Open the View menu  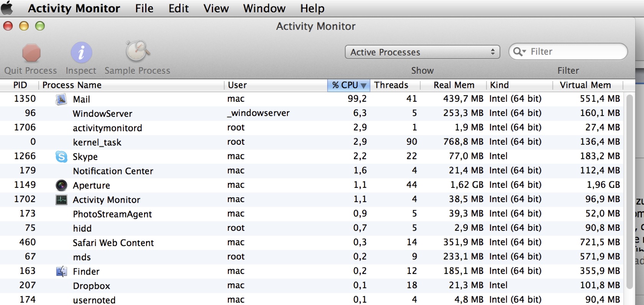click(216, 8)
